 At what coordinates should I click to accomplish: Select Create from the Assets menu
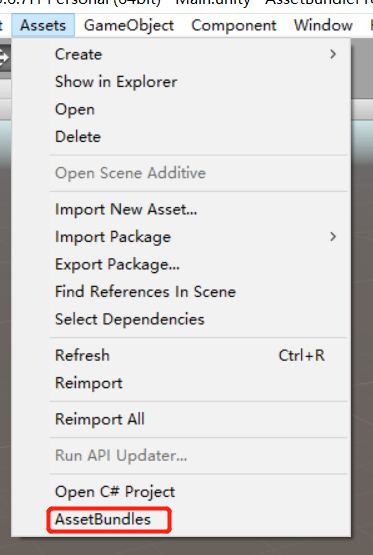[x=181, y=54]
